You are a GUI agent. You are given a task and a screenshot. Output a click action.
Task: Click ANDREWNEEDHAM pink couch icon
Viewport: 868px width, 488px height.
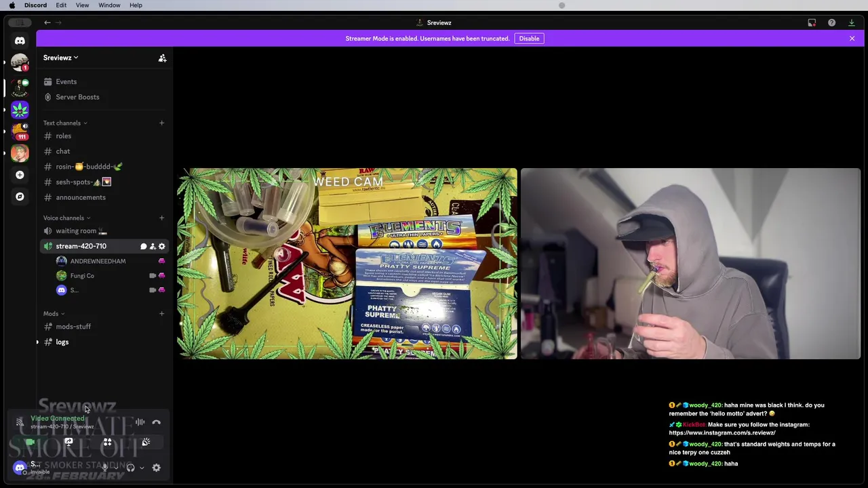tap(161, 261)
